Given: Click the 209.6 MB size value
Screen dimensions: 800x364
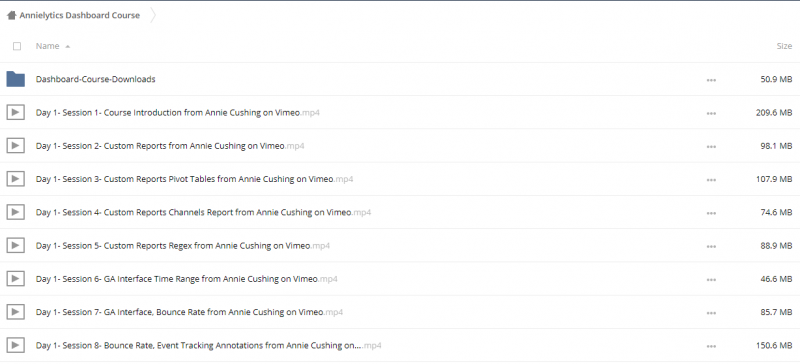Looking at the screenshot, I should point(774,112).
